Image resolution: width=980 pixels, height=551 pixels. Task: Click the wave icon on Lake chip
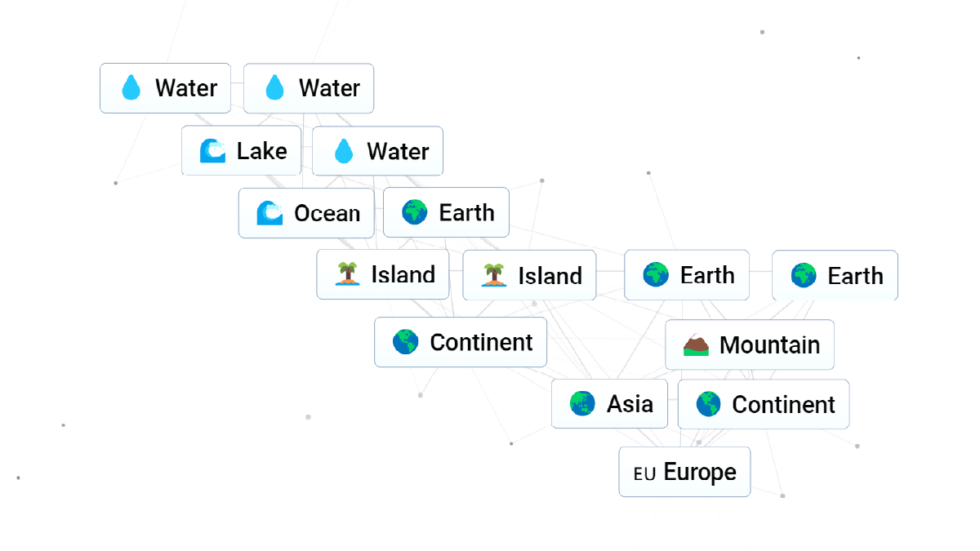pyautogui.click(x=212, y=151)
